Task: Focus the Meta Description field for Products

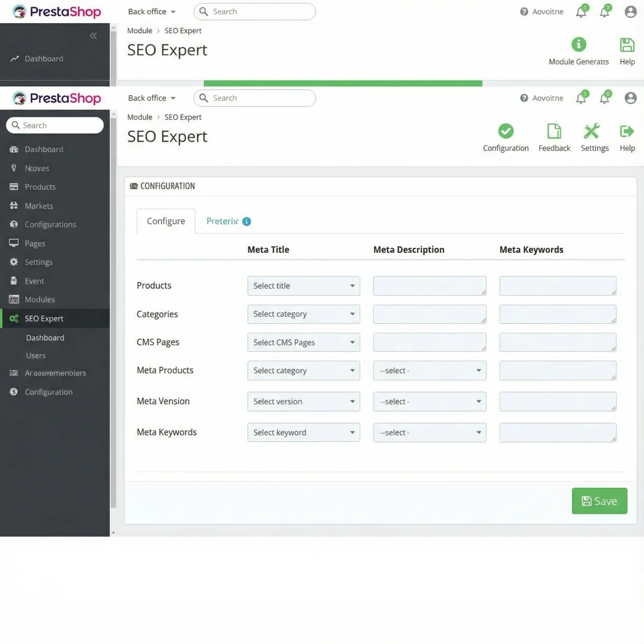Action: point(429,286)
